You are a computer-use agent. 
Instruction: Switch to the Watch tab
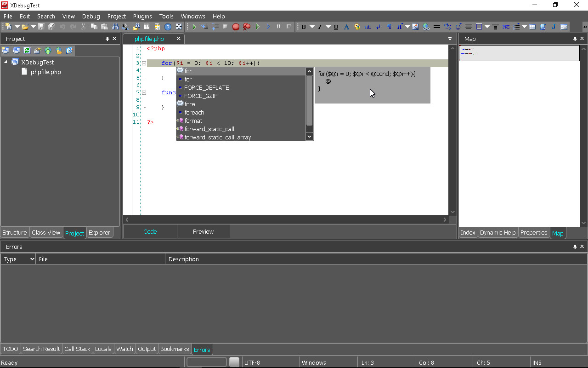(x=124, y=349)
